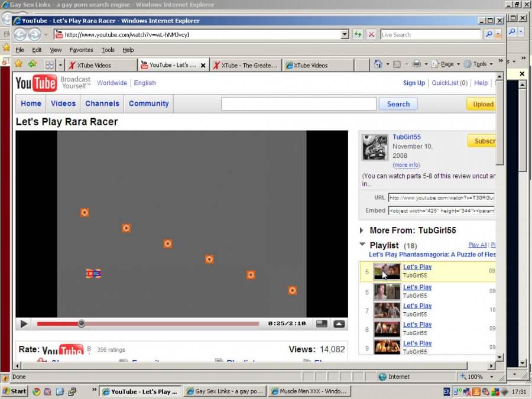532x399 pixels.
Task: Click the blank New Tab button
Action: (362, 65)
